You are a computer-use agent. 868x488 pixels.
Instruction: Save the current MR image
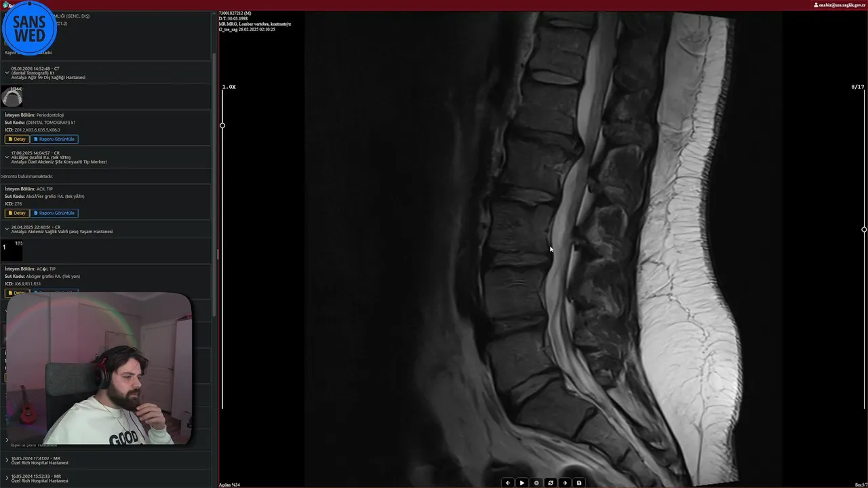579,483
